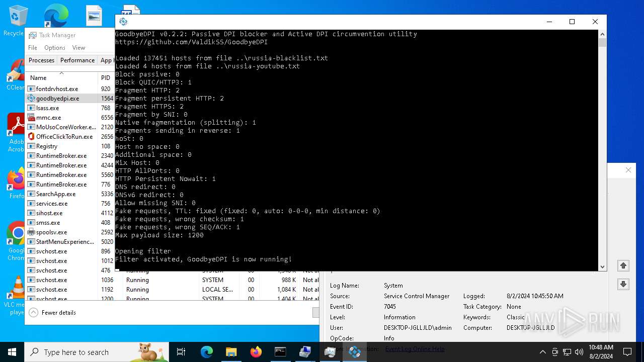644x362 pixels.
Task: Select StartMenuExperience process row
Action: click(x=70, y=242)
